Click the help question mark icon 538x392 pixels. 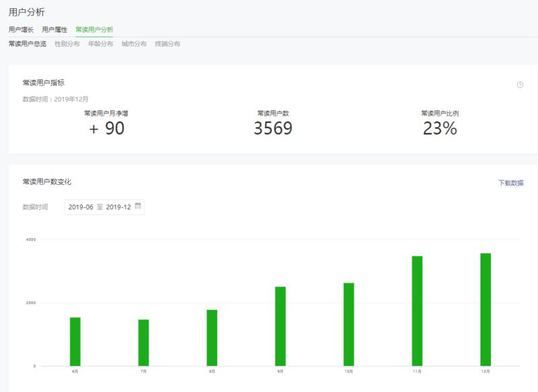520,85
